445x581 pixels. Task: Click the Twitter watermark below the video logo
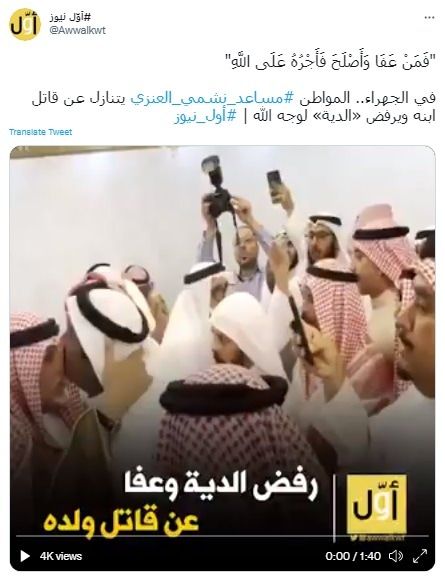pos(376,538)
